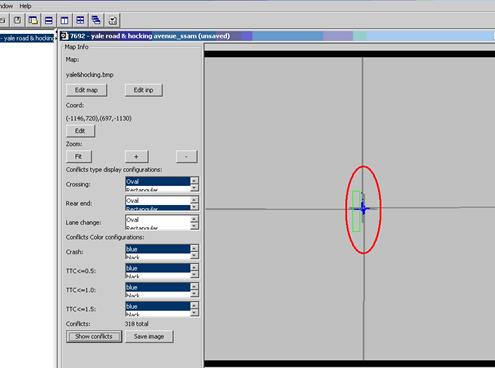
Task: Click the help toolbar icon
Action: click(113, 20)
